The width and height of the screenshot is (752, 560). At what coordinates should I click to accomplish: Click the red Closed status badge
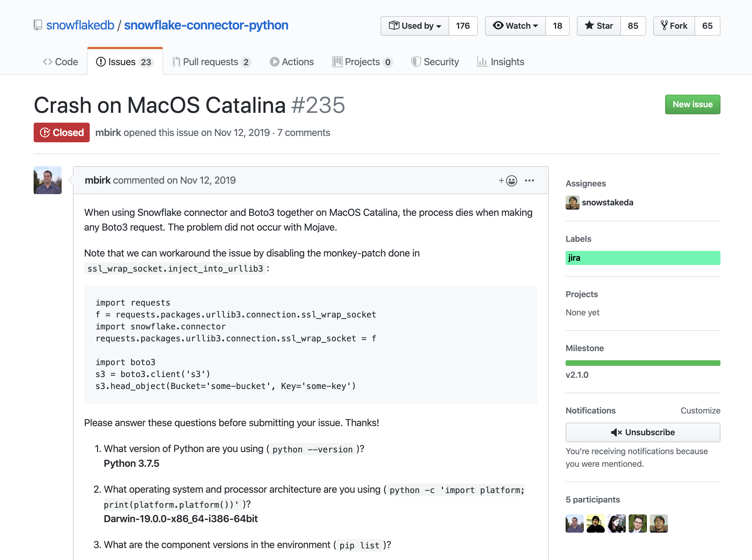(x=62, y=132)
